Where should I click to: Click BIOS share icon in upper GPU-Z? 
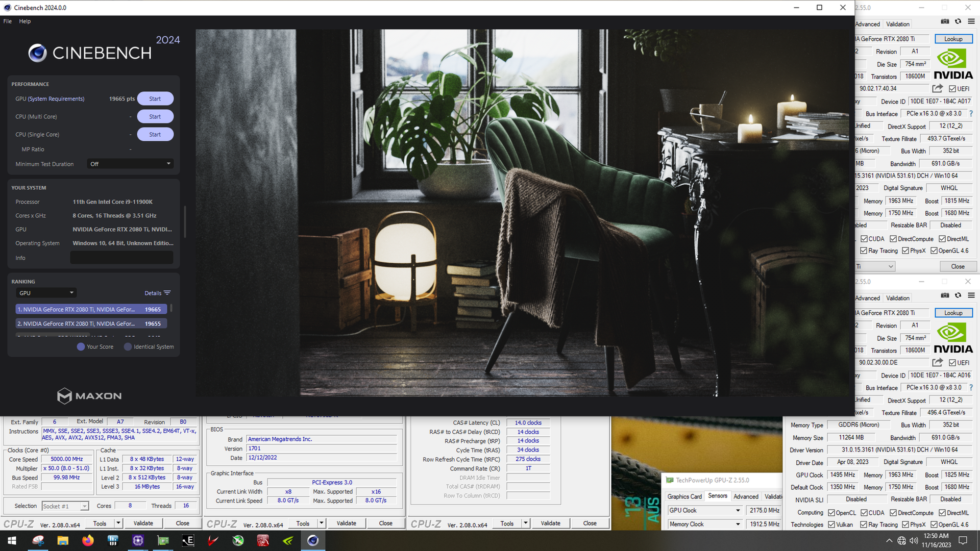[937, 88]
